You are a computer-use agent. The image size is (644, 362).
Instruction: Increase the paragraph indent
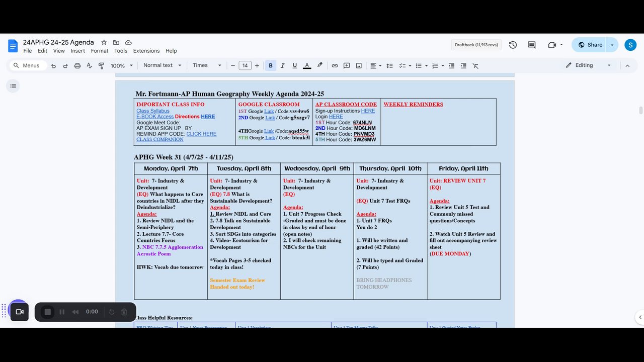click(463, 65)
